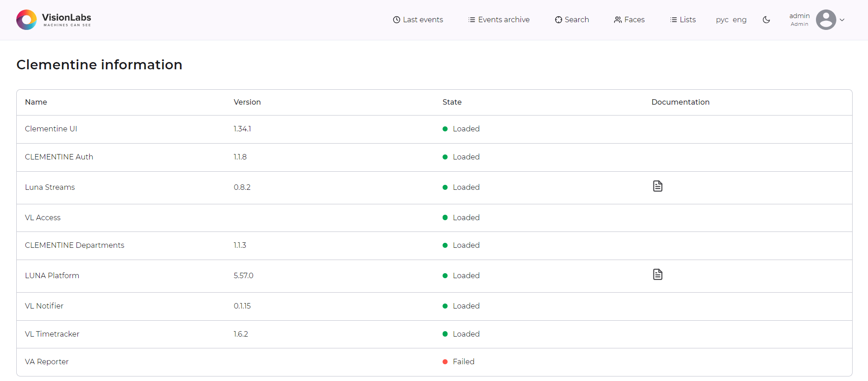Expand the admin account dropdown arrow
The image size is (868, 381).
(842, 20)
